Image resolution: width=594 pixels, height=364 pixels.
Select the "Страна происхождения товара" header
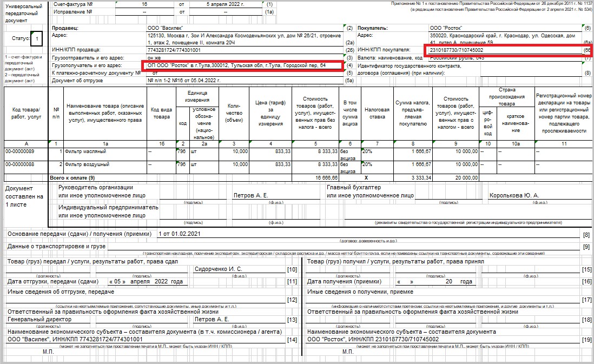(x=507, y=97)
